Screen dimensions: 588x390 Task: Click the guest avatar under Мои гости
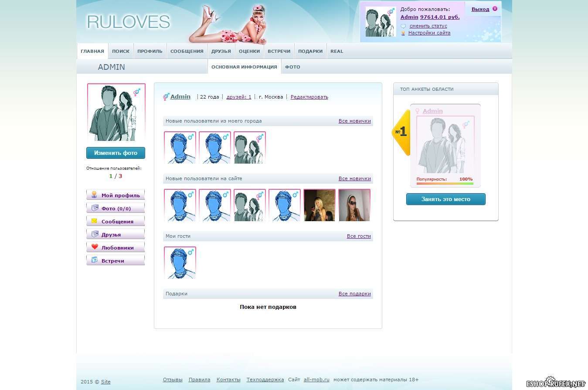click(180, 263)
